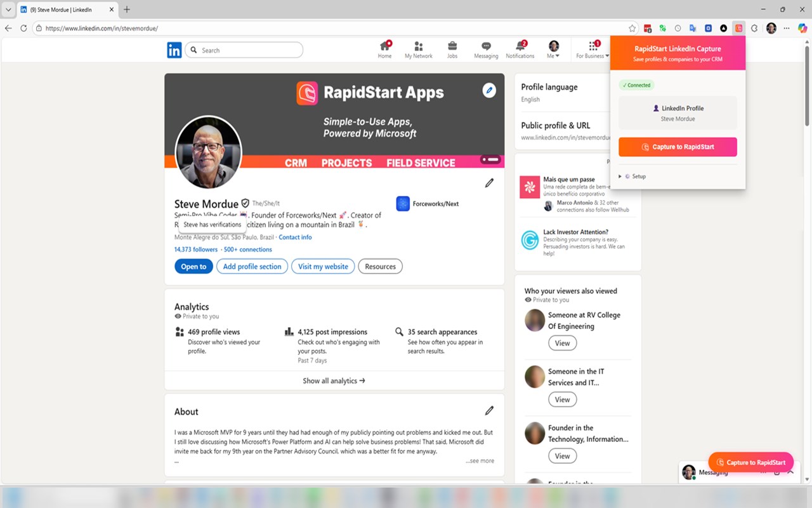
Task: Open the Resources menu button
Action: 381,267
